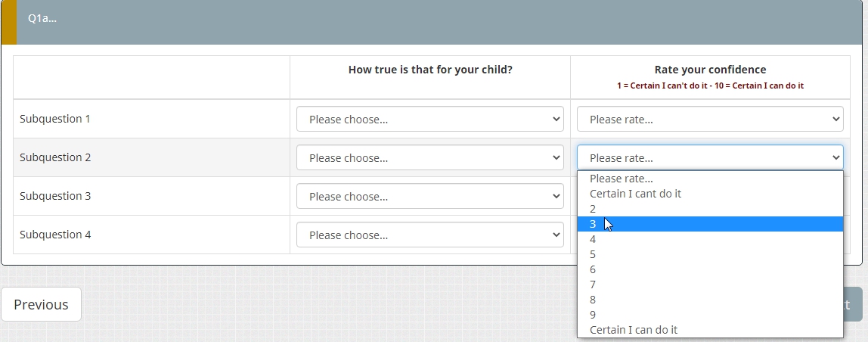Open Subquestion 1 'Please rate...' confidence dropdown
Screen dimensions: 868x342
tap(709, 119)
